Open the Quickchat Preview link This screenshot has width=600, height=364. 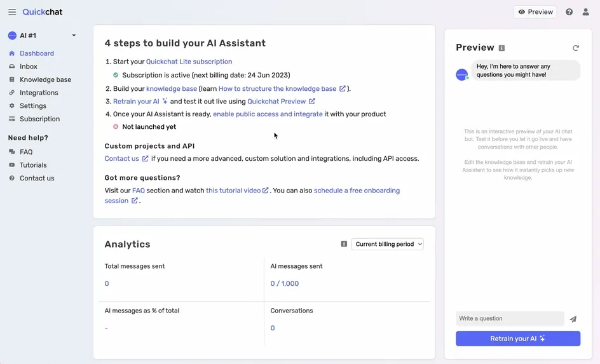click(281, 102)
